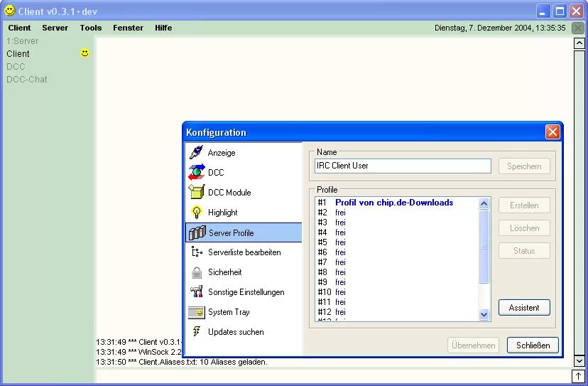Open the Client menu
Viewport: 588px width, 386px height.
click(19, 28)
